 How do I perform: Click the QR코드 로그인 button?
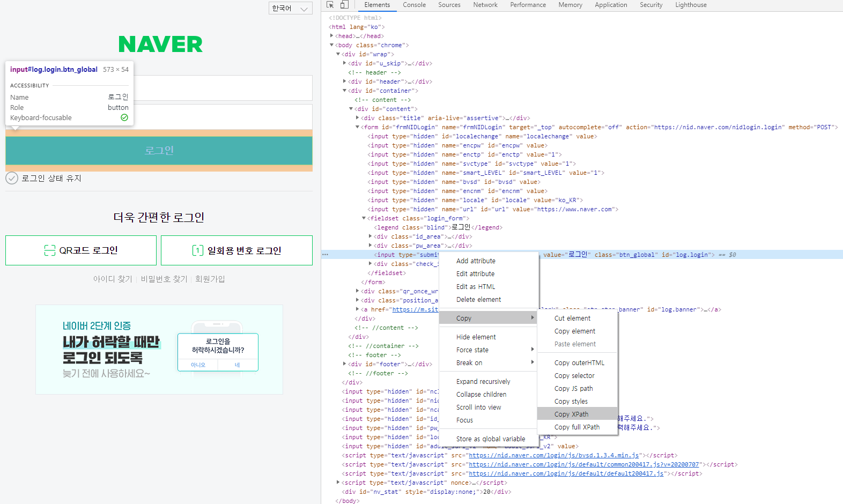pos(81,250)
